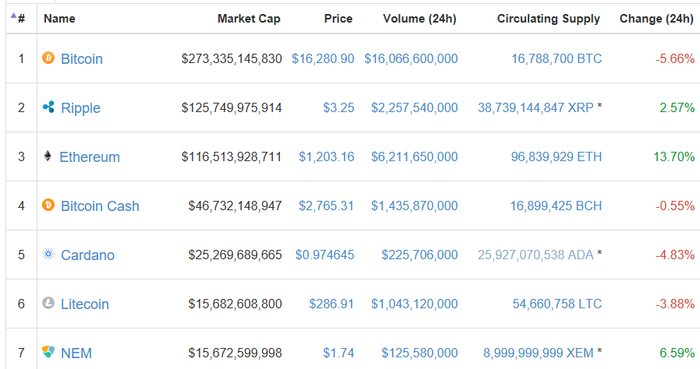This screenshot has width=700, height=369.
Task: Click the NEM shield logo icon
Action: tap(48, 352)
